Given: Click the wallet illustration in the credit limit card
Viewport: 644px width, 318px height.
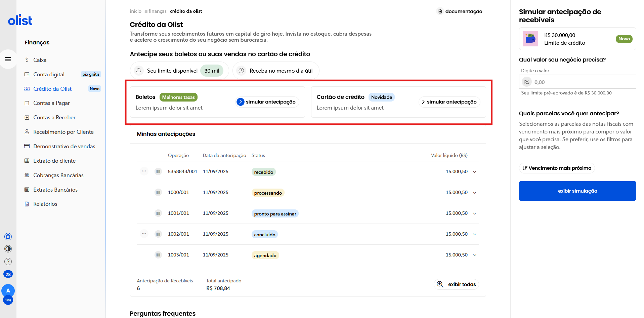Looking at the screenshot, I should click(x=530, y=39).
